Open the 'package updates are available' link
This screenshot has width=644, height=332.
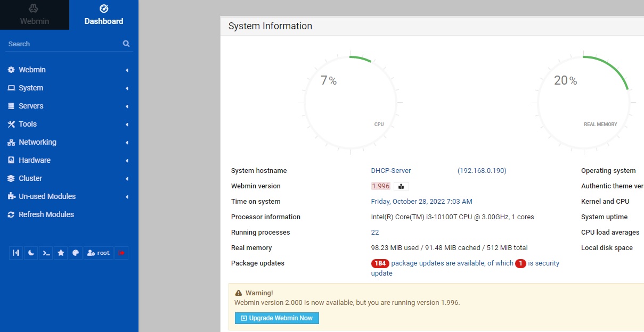[x=452, y=263]
